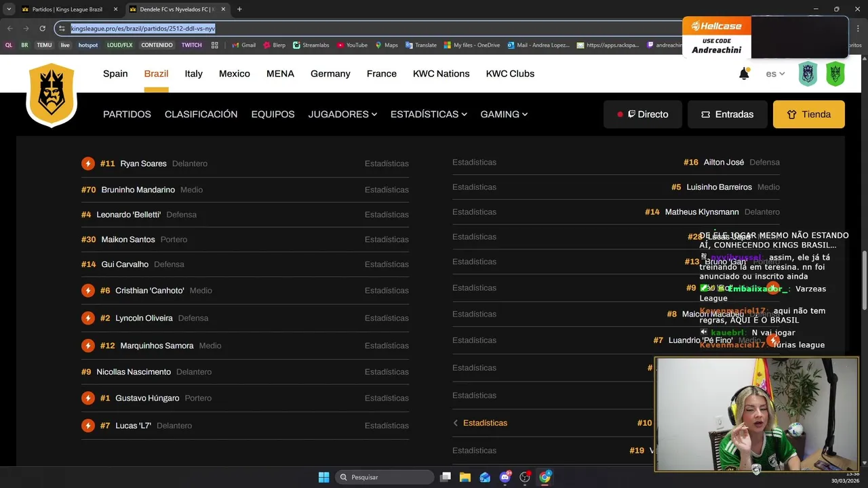Expand the ESTADÍSTICAS dropdown menu
Image resolution: width=868 pixels, height=488 pixels.
tap(429, 115)
